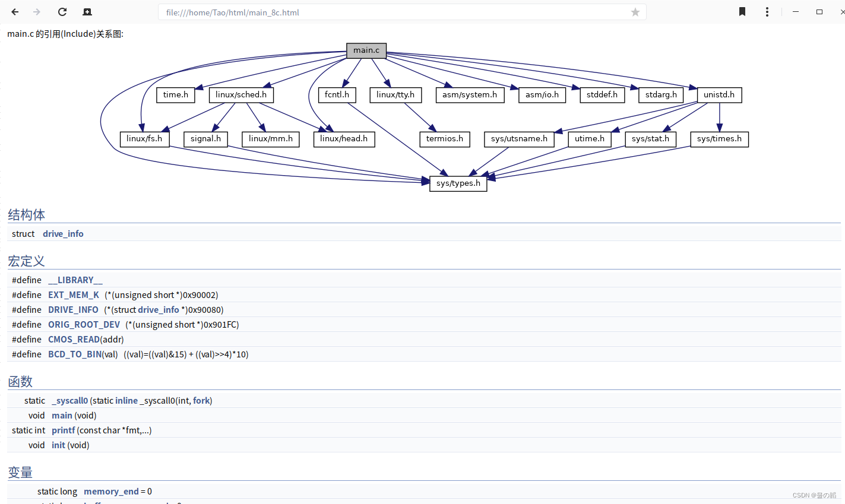Bookmark this page with the star icon
The width and height of the screenshot is (845, 504).
[635, 12]
